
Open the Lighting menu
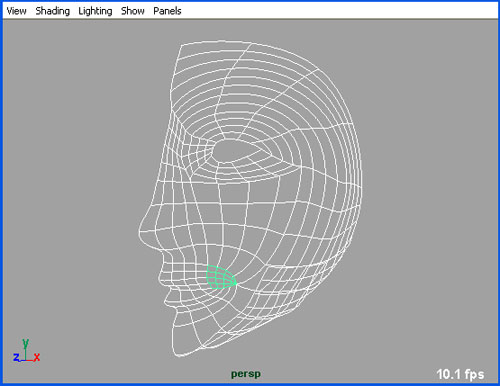pyautogui.click(x=95, y=11)
